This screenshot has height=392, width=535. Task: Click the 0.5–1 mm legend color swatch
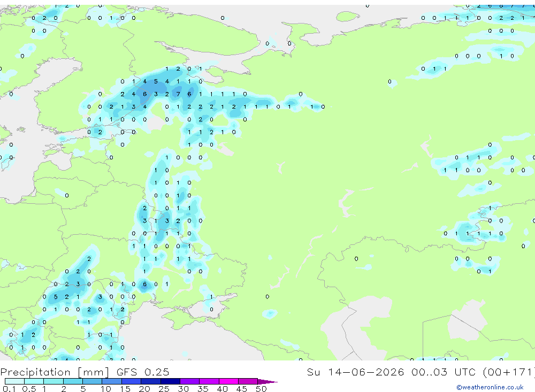click(x=34, y=381)
